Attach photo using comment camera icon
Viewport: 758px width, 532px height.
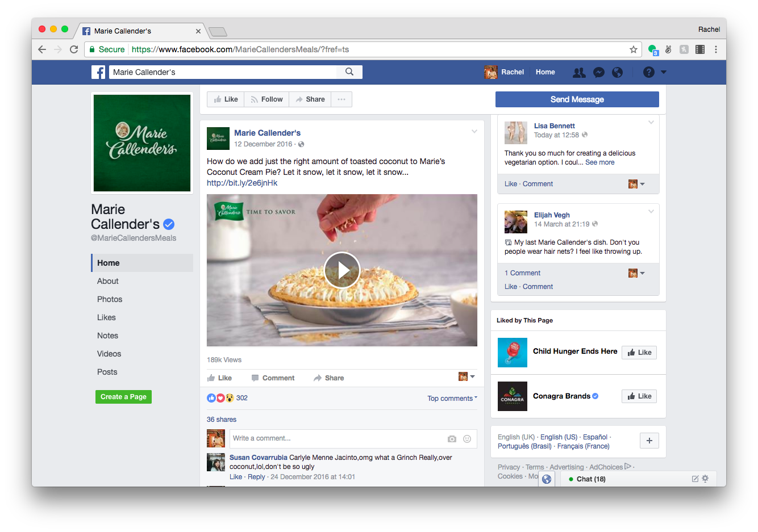[x=452, y=439]
